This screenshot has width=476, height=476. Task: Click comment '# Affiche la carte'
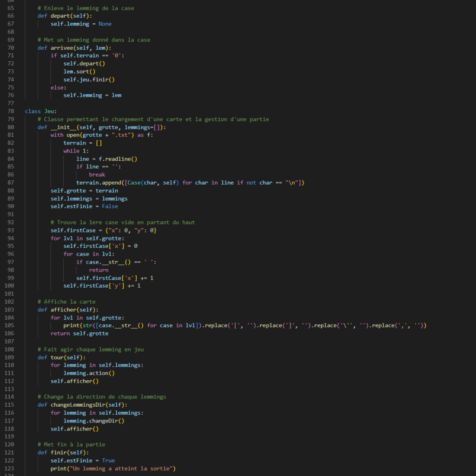pyautogui.click(x=66, y=302)
